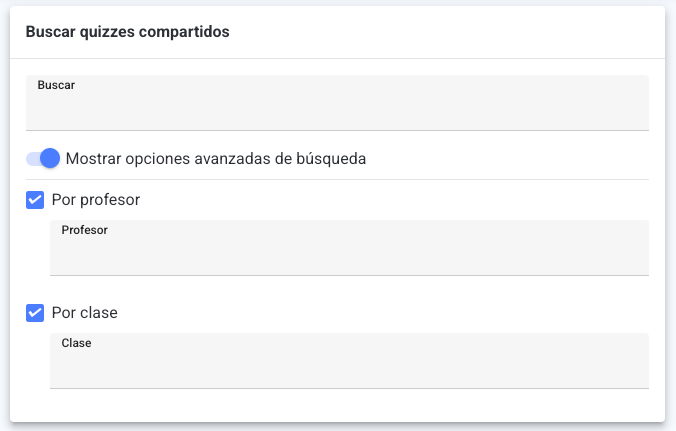Click the small 'Buscar' floating label
Image resolution: width=676 pixels, height=431 pixels.
click(56, 85)
